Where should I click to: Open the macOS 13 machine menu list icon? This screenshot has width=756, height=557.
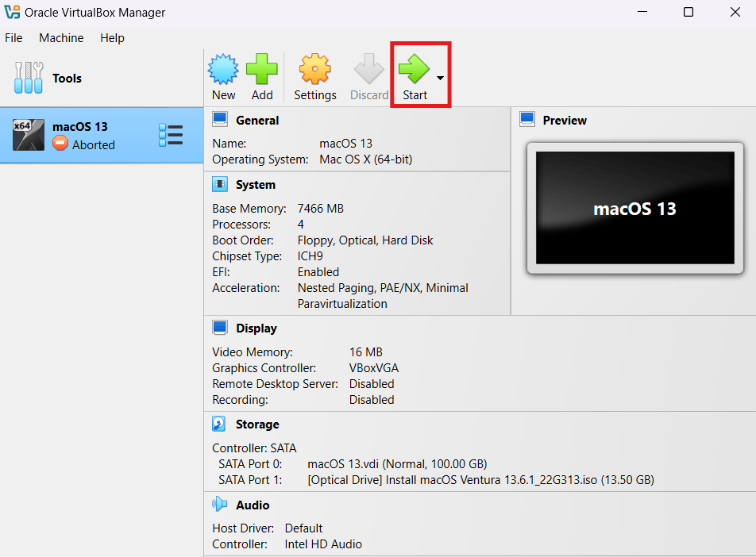tap(171, 135)
